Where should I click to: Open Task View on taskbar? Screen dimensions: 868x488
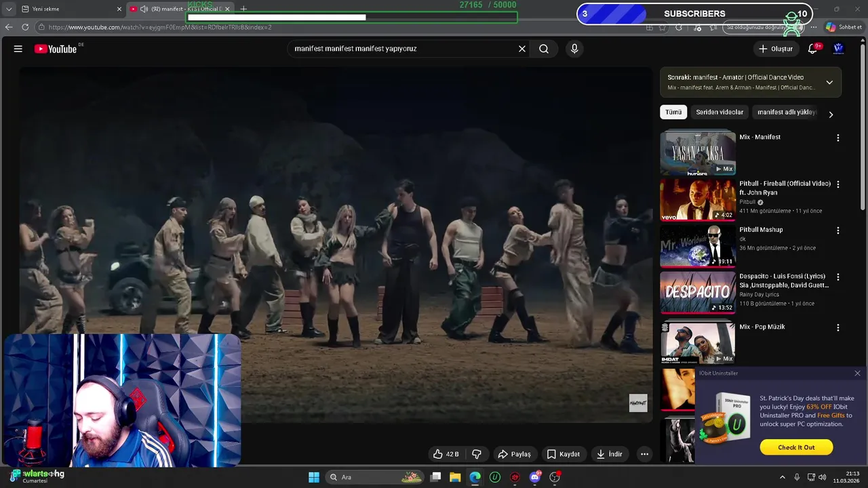436,477
